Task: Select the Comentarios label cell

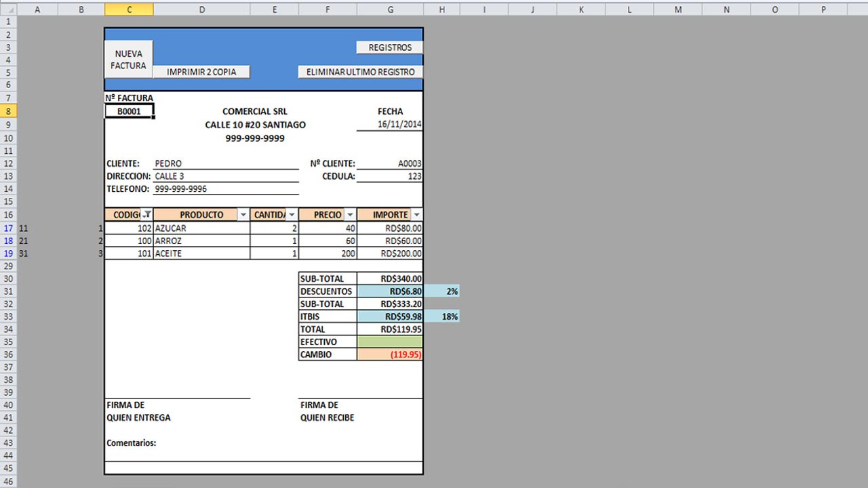Action: point(132,443)
